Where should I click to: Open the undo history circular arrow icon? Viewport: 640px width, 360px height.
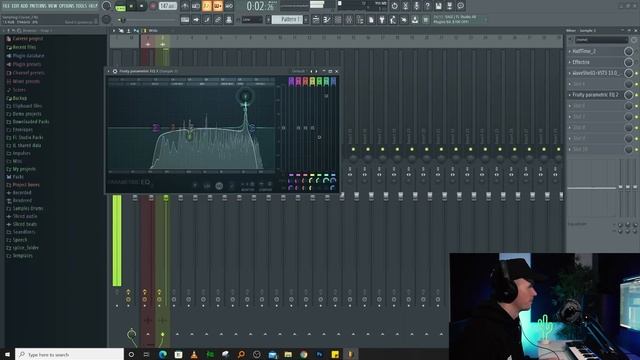394,6
